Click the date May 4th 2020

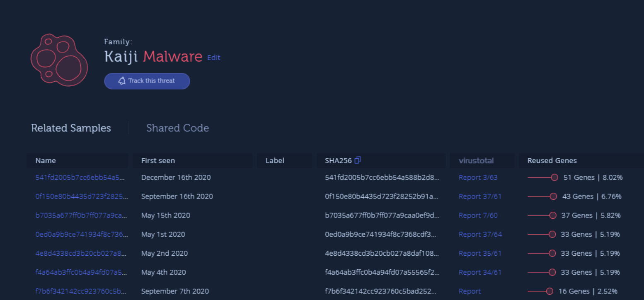click(163, 273)
